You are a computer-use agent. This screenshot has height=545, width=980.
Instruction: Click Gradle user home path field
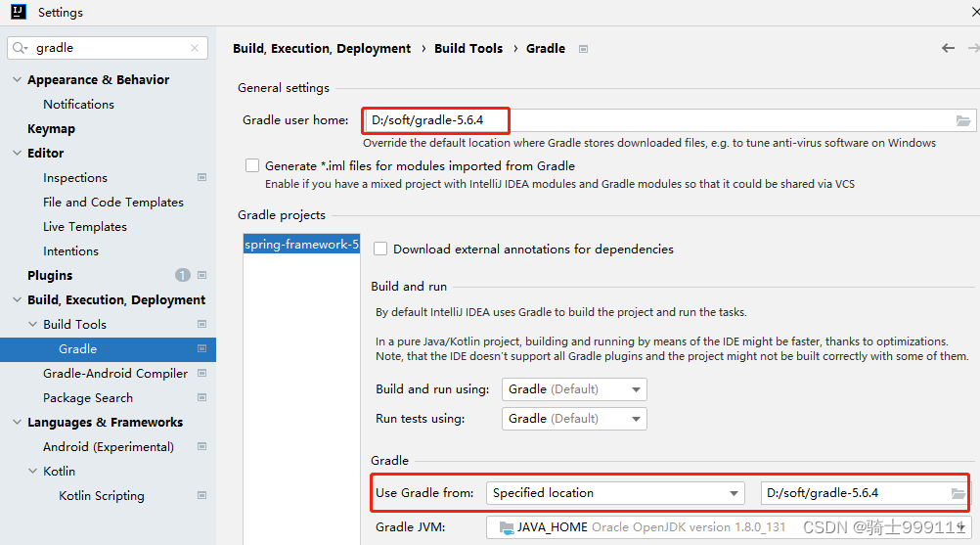pyautogui.click(x=669, y=120)
